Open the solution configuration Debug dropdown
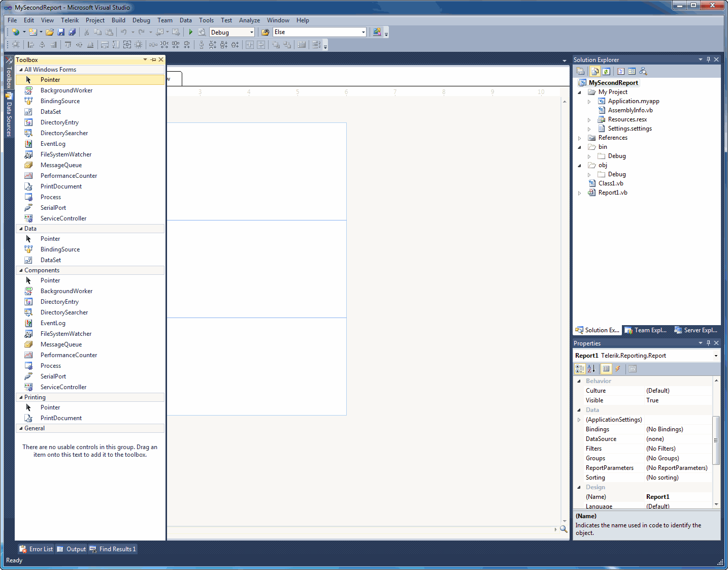Viewport: 728px width, 570px height. pos(251,32)
